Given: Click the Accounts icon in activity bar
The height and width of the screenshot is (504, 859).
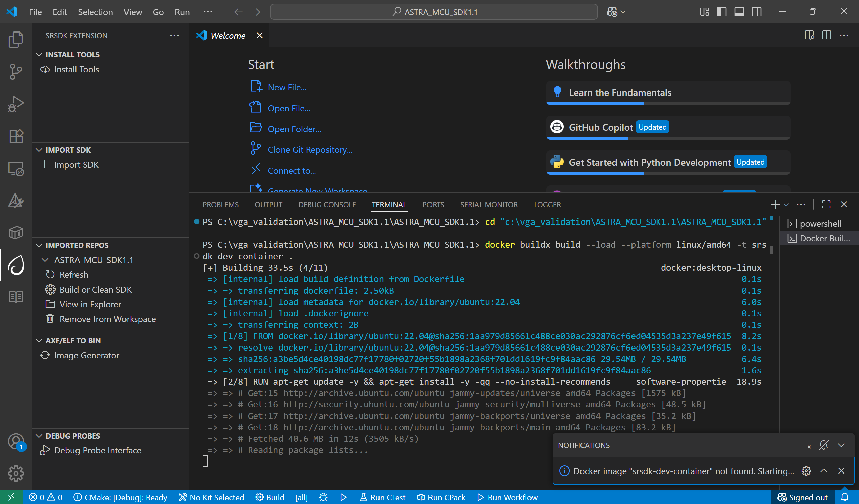Looking at the screenshot, I should coord(16,442).
